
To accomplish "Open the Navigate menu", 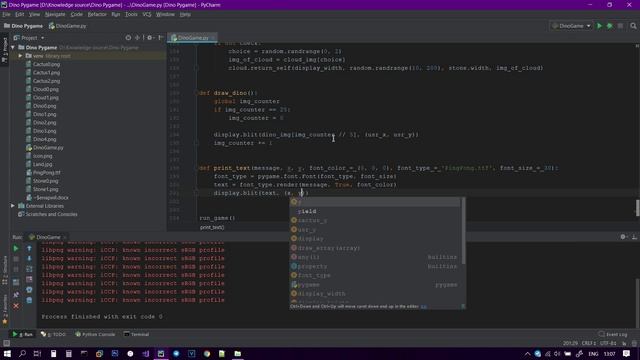I will (55, 14).
